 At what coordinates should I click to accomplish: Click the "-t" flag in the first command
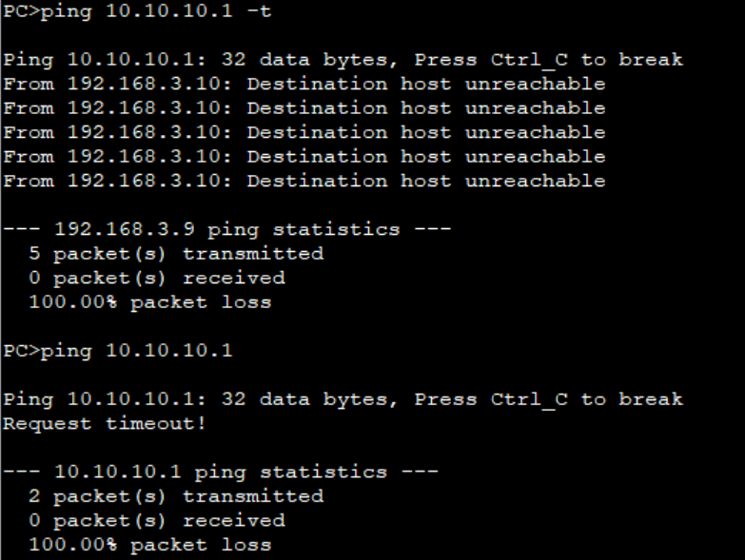[x=260, y=10]
